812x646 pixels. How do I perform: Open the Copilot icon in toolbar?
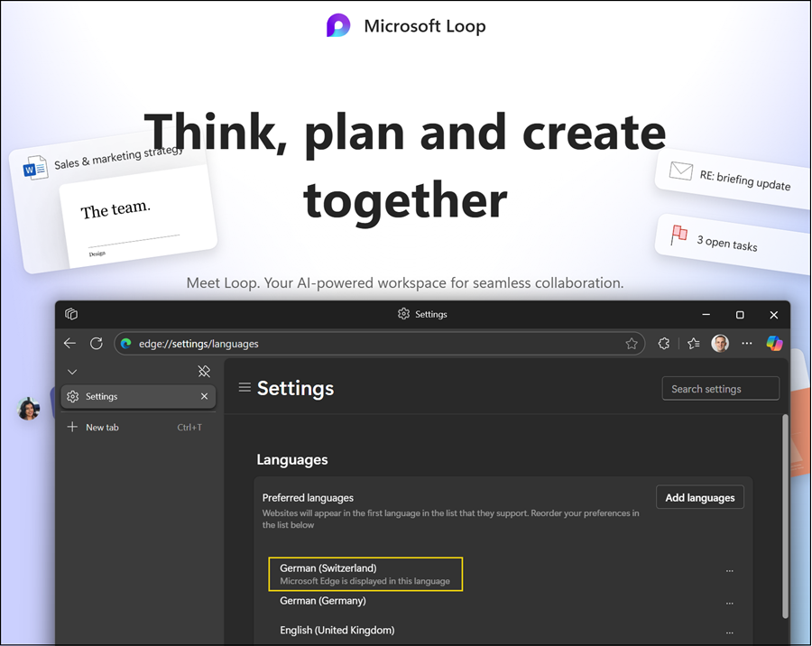coord(774,344)
